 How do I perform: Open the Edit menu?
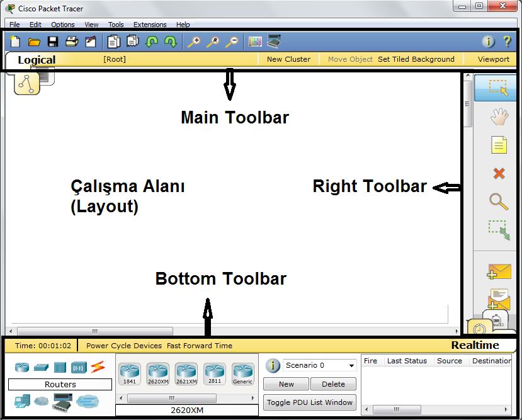coord(35,25)
